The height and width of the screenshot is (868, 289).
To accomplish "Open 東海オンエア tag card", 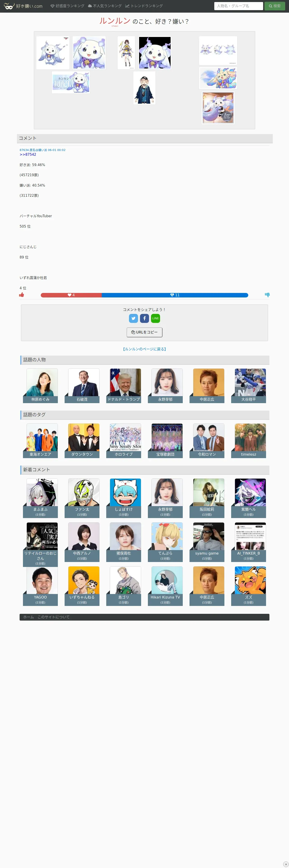I will coord(40,441).
